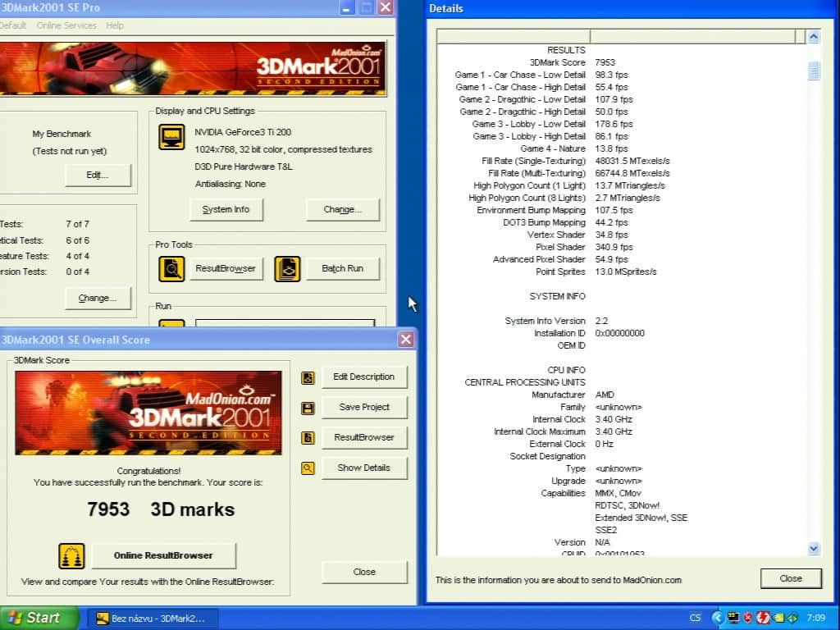
Task: Click Change in Display and CPU Settings
Action: point(342,209)
